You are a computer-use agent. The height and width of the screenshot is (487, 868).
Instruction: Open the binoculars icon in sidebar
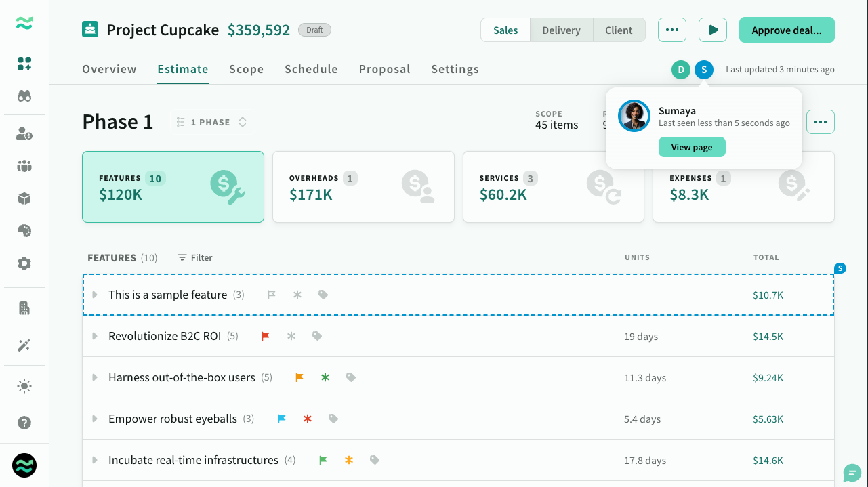[x=24, y=96]
